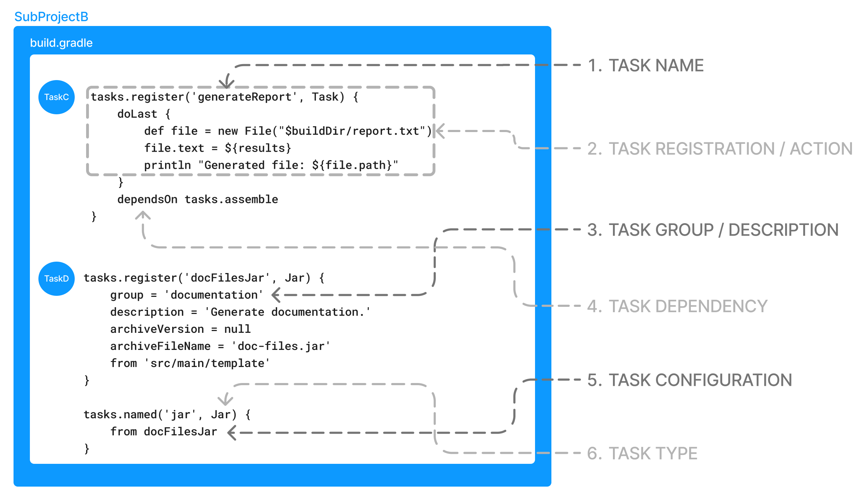Click the 'build.gradle' tab header
The height and width of the screenshot is (498, 868).
pyautogui.click(x=60, y=42)
